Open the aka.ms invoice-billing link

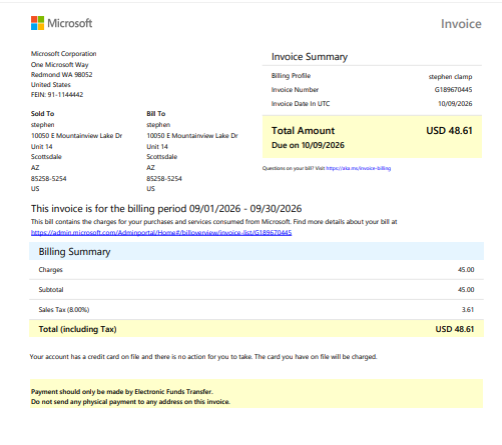coord(358,168)
